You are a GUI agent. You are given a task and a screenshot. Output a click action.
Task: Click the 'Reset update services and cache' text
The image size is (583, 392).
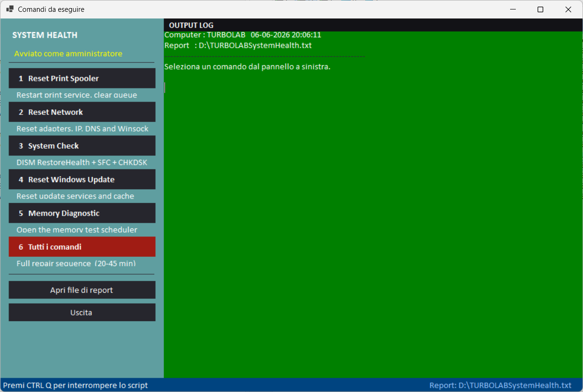click(75, 196)
